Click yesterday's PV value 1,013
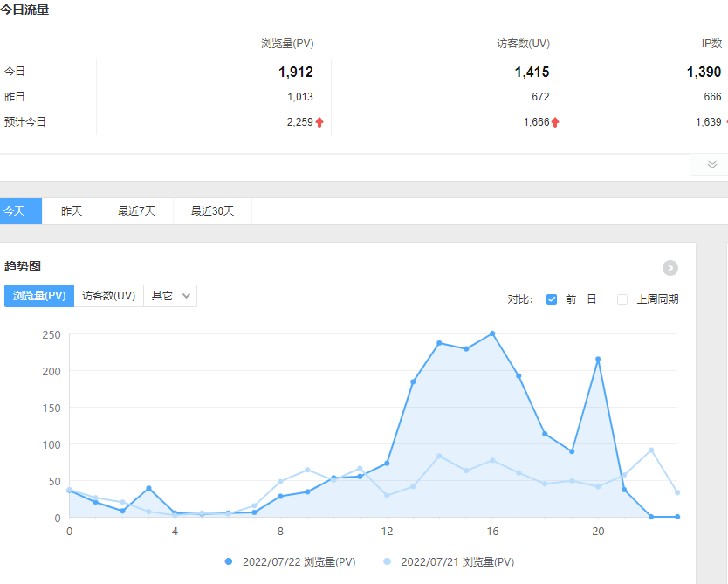 pyautogui.click(x=300, y=97)
